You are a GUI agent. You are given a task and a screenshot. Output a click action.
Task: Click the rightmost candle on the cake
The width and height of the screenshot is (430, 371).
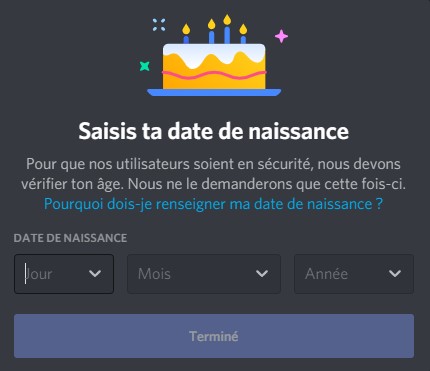pyautogui.click(x=243, y=34)
